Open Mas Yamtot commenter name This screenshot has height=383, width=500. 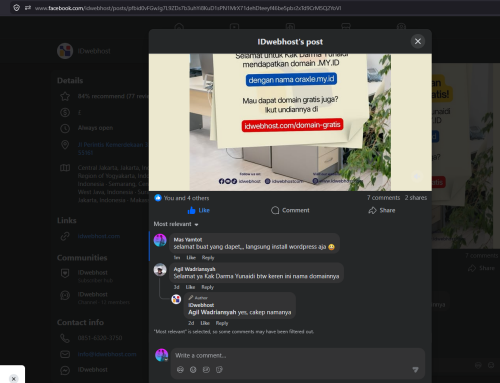point(188,239)
